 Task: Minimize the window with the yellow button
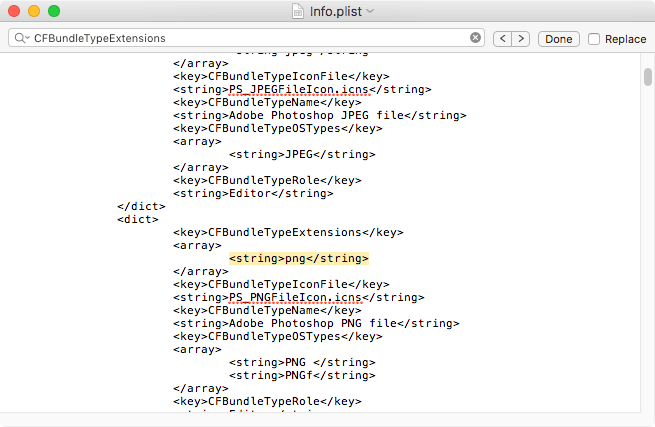(x=34, y=11)
